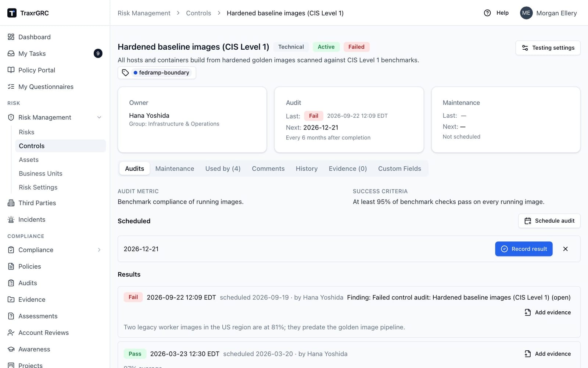
Task: Click the Account Reviews user-check icon
Action: (x=11, y=332)
